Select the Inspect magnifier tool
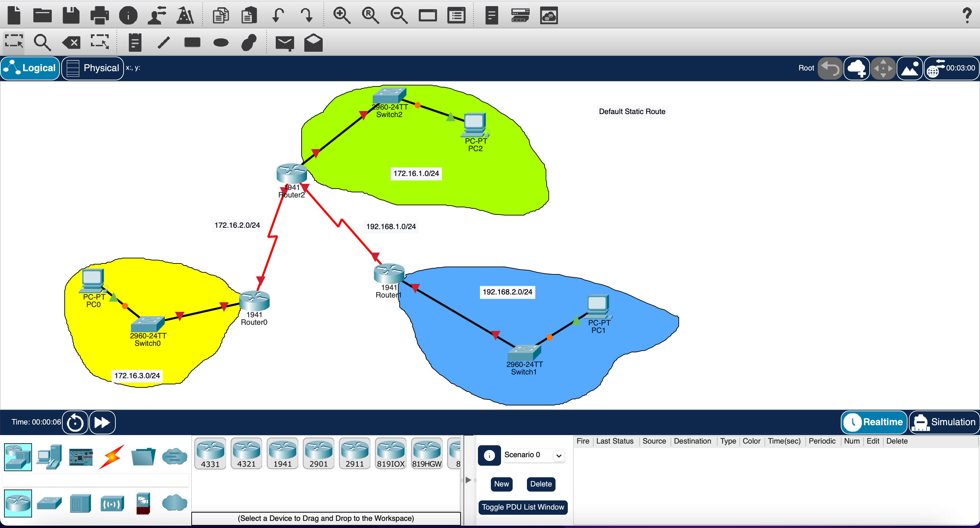 42,42
